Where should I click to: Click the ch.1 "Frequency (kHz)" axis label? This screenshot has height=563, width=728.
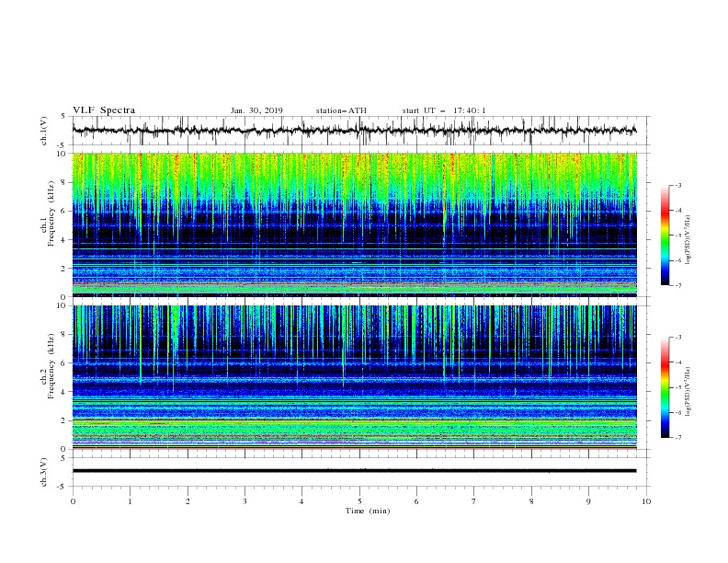52,214
